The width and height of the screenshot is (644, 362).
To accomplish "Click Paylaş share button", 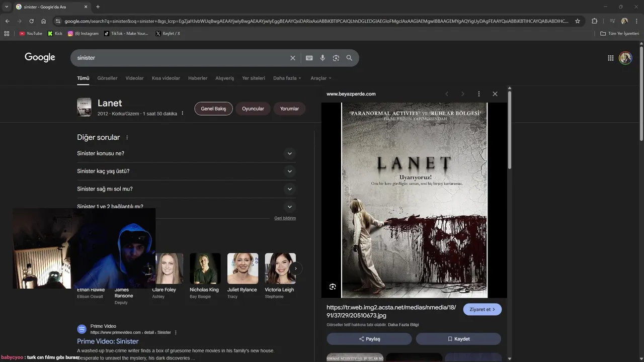I will point(369,339).
